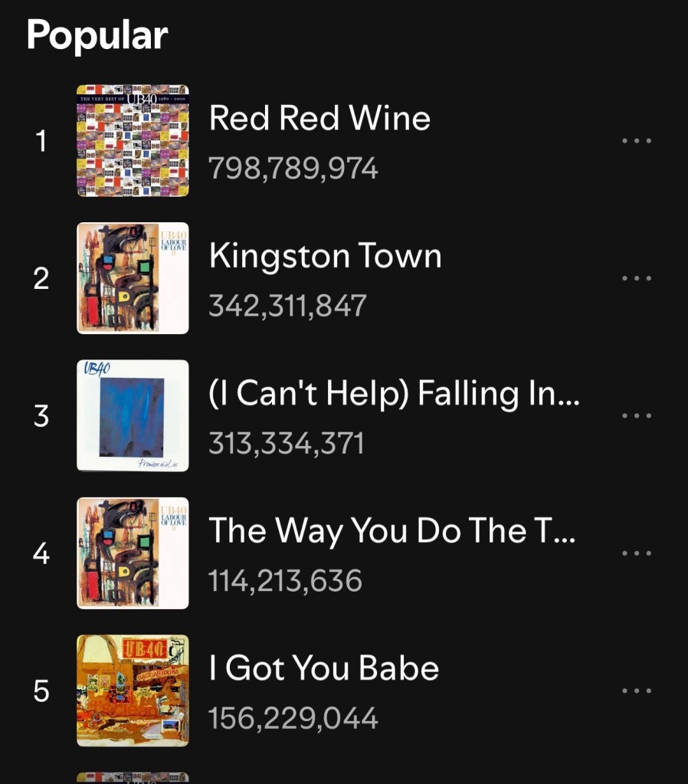Play The Way You Do The T... track
The image size is (688, 784).
(391, 530)
